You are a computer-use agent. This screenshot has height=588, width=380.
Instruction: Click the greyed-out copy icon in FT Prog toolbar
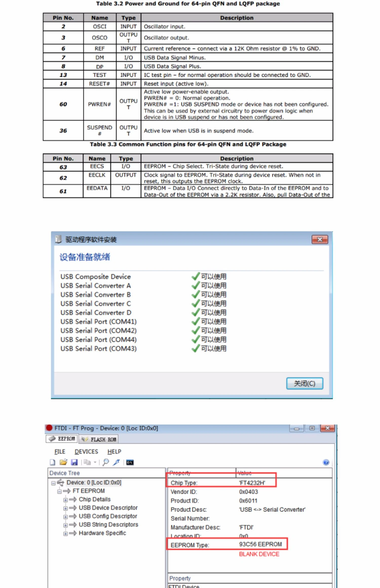coord(87,462)
